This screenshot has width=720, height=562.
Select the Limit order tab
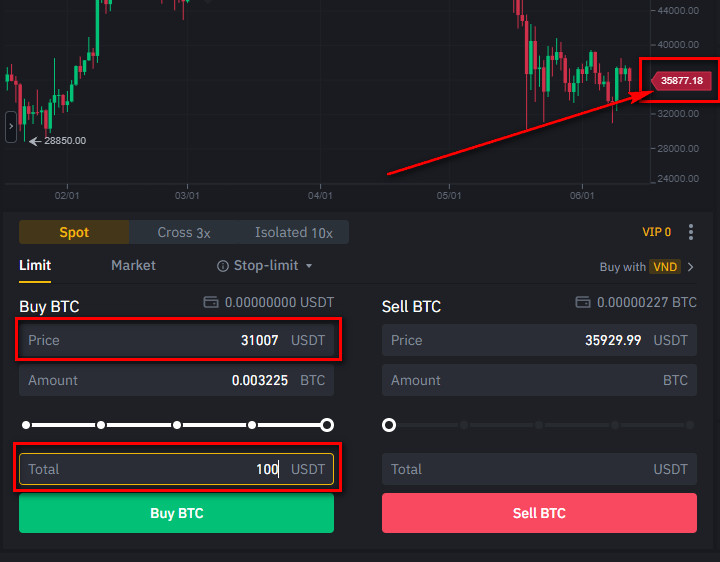tap(35, 266)
